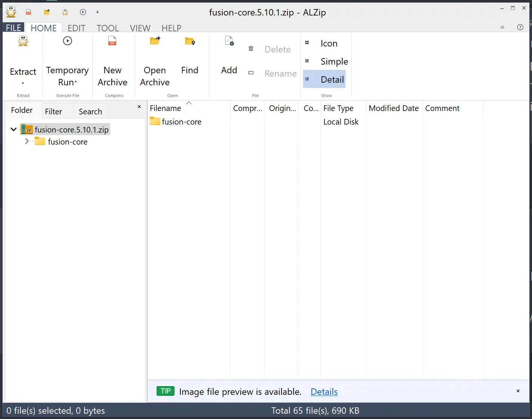Click the fusion-core folder icon in file list

click(x=155, y=121)
